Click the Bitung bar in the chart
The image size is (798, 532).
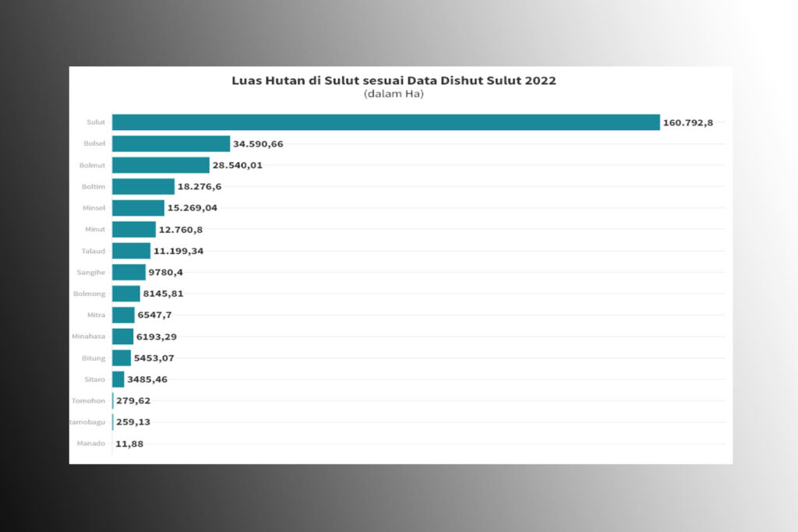(122, 358)
